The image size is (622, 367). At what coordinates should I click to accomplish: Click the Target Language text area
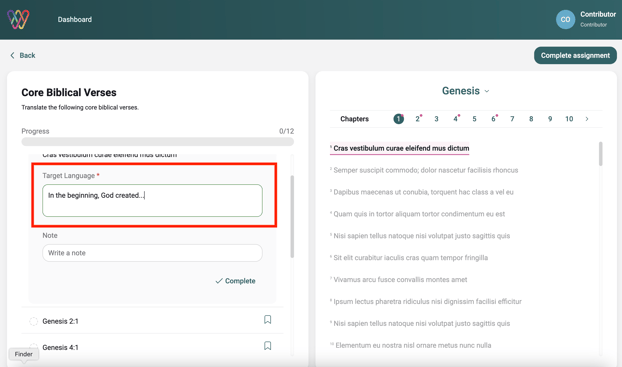coord(152,200)
